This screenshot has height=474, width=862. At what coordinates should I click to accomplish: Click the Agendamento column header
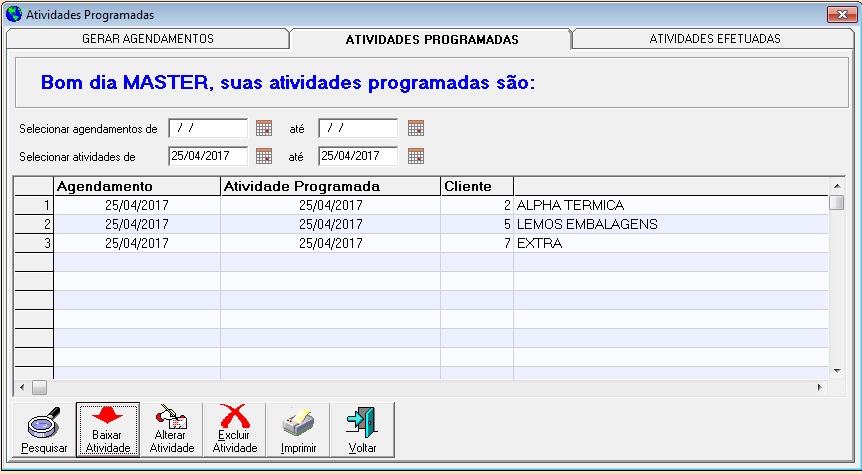tap(136, 186)
